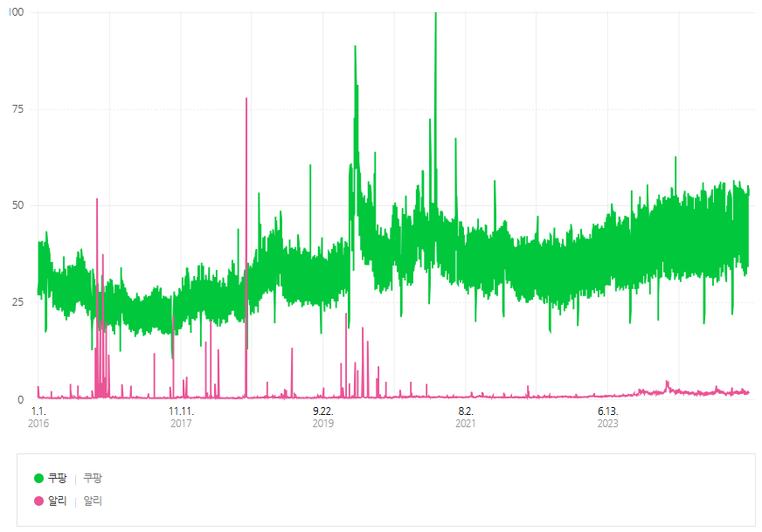Click the 50 y-axis label
Viewport: 762px width, 532px height.
[18, 205]
